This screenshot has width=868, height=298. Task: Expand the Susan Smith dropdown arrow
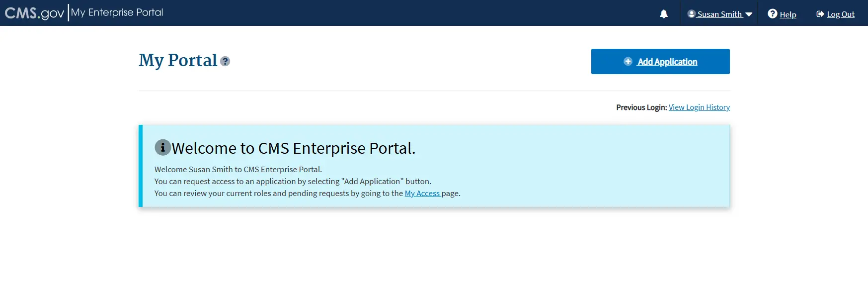point(749,14)
